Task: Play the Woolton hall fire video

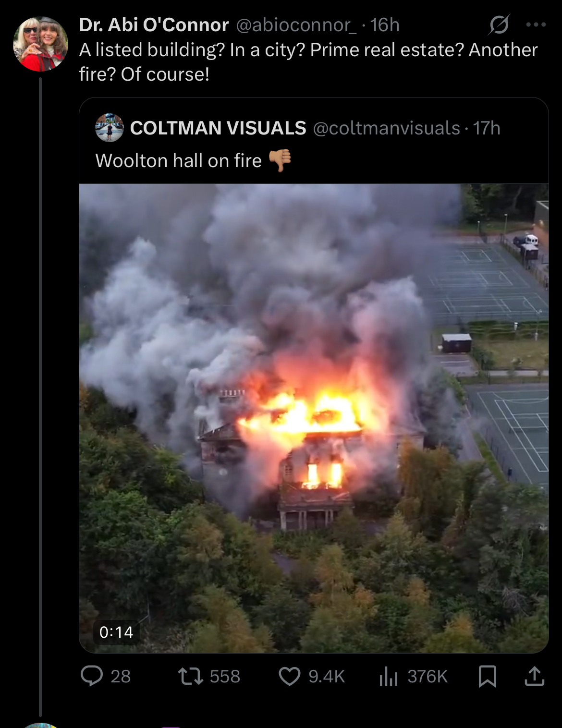Action: [314, 418]
